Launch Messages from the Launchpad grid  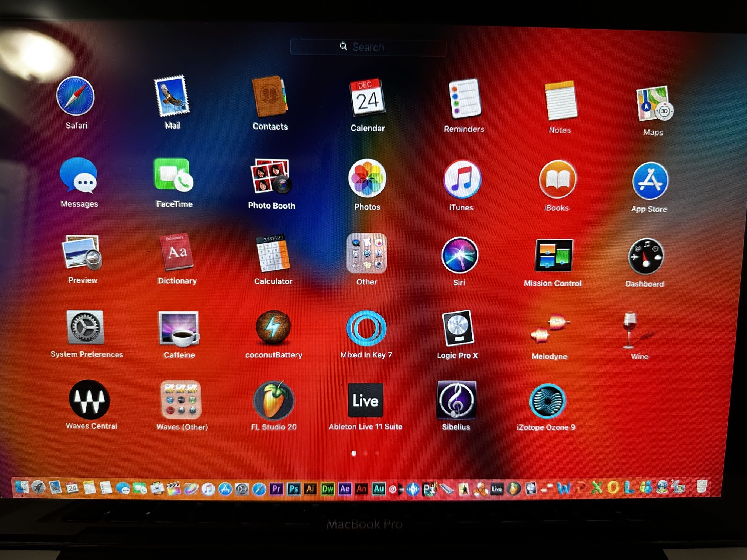(x=79, y=176)
